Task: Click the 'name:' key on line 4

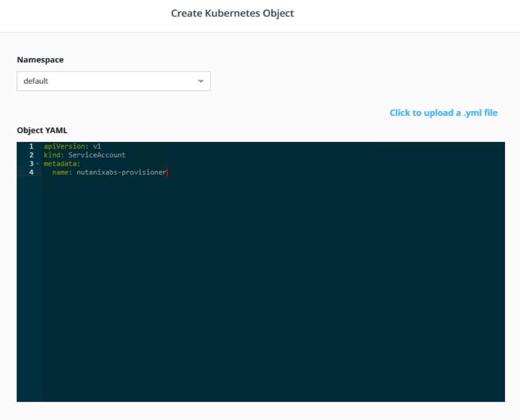Action: pyautogui.click(x=62, y=172)
